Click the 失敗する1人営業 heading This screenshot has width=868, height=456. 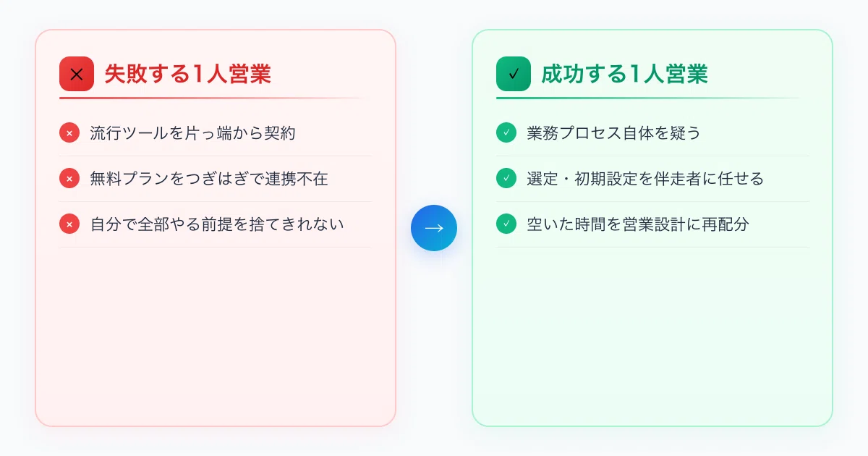(188, 74)
